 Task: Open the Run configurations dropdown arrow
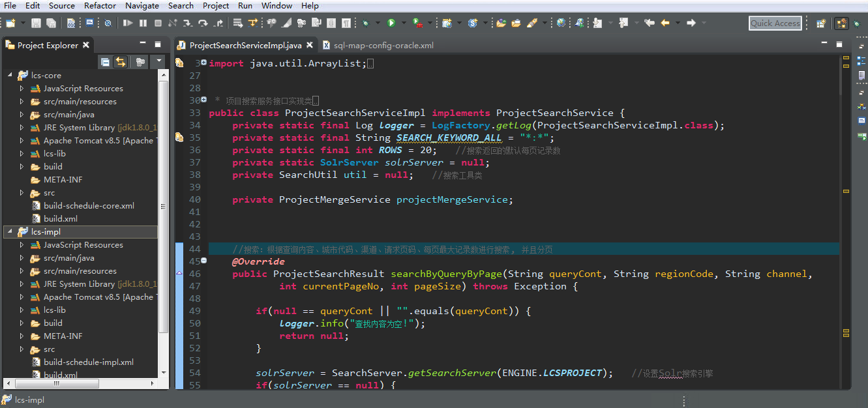(403, 23)
